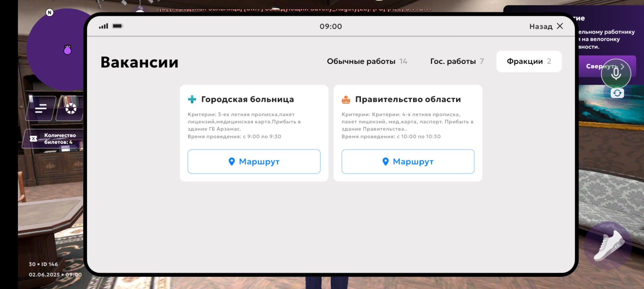Click the government building icon
This screenshot has height=289, width=644.
[346, 99]
